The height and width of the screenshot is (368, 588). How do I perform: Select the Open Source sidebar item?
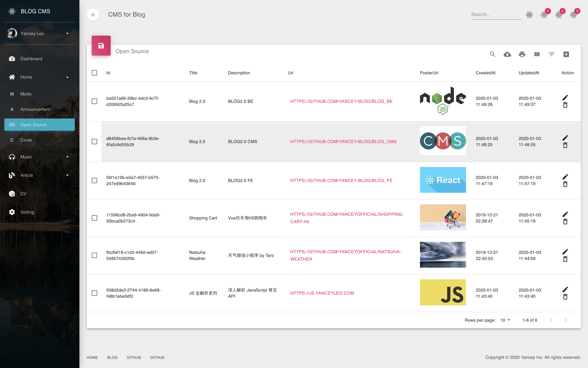(x=39, y=125)
